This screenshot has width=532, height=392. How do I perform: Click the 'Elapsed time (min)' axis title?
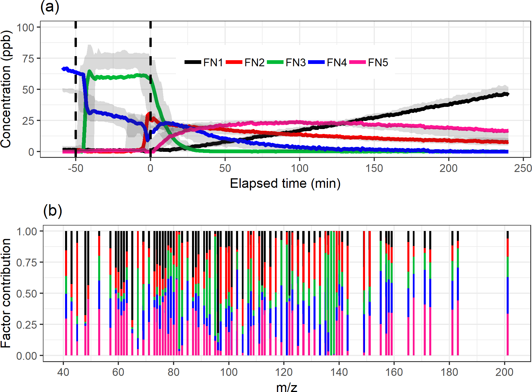[285, 183]
